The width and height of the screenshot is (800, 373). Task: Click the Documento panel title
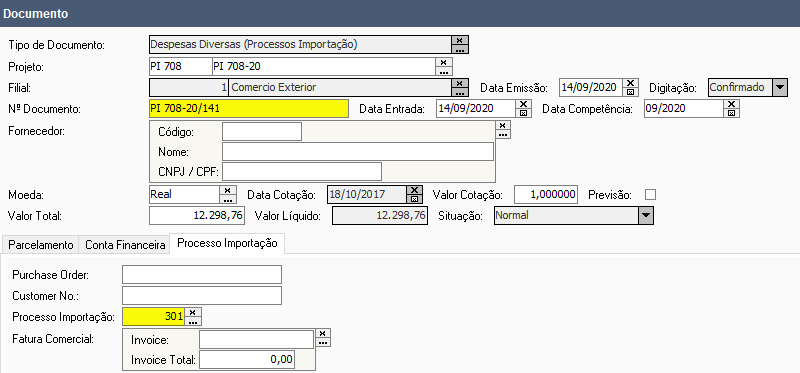click(35, 14)
